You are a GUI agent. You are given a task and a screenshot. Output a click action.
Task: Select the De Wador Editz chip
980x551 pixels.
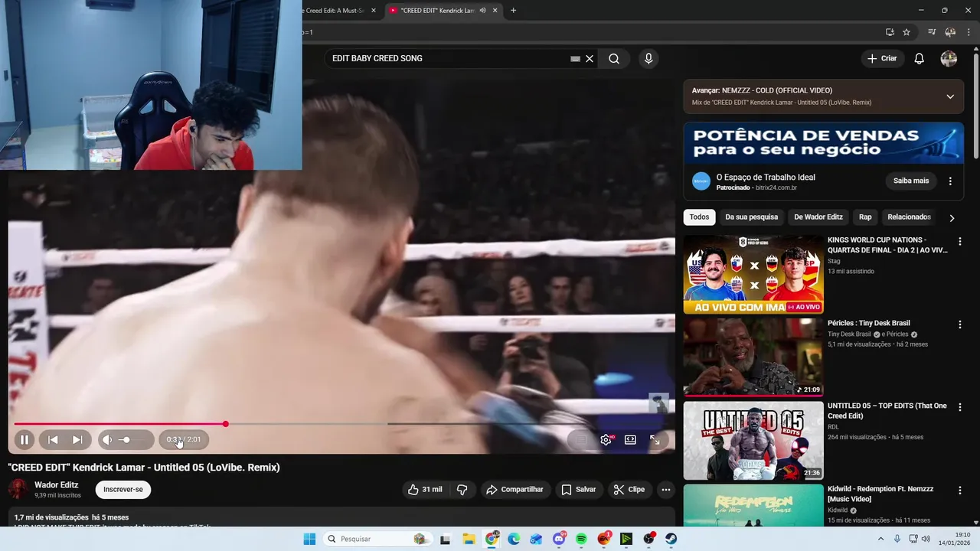point(818,217)
